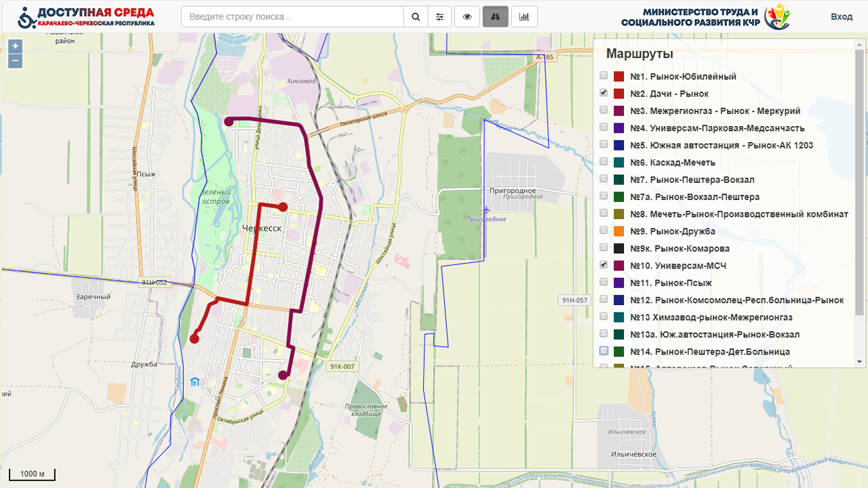Check route №7 Рынок-Пештера-Вокзал
Viewport: 868px width, 488px height.
coord(604,179)
